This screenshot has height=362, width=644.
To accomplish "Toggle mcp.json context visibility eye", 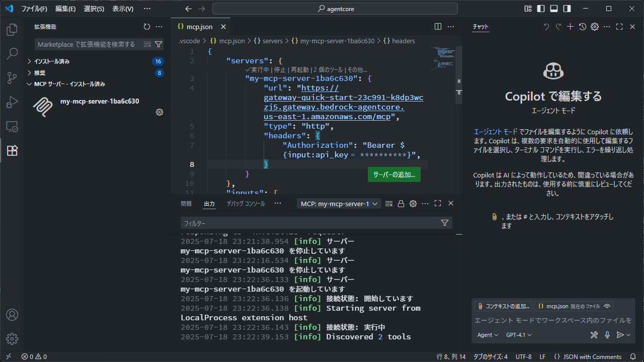I will click(607, 306).
